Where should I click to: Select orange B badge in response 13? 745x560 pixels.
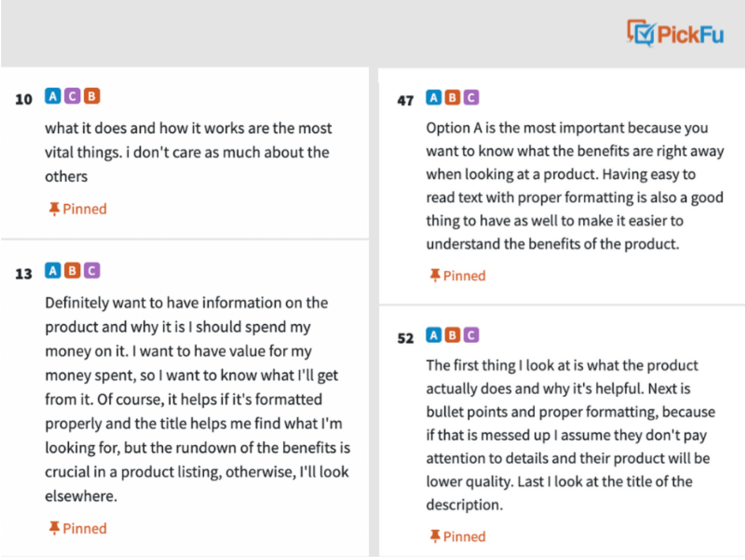(72, 270)
